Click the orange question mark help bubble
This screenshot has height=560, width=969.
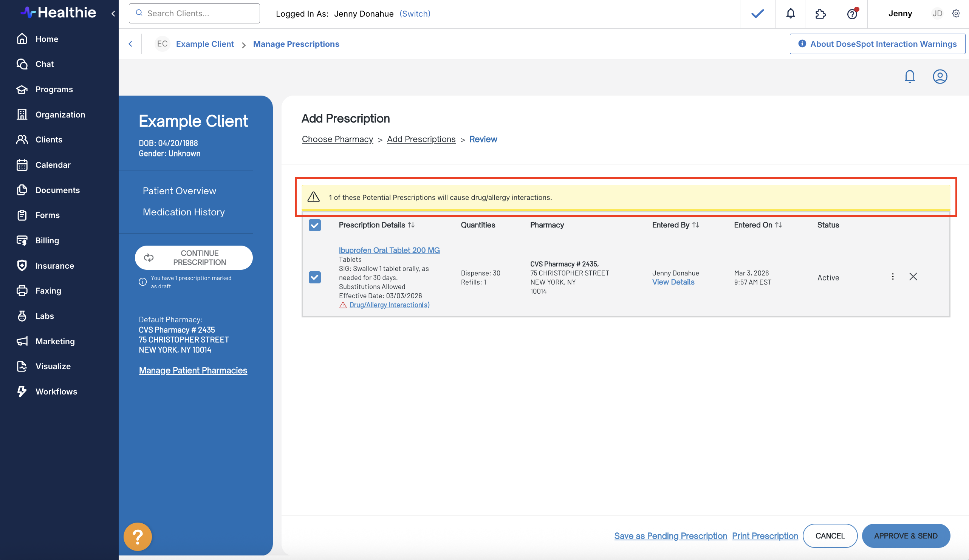click(x=137, y=537)
